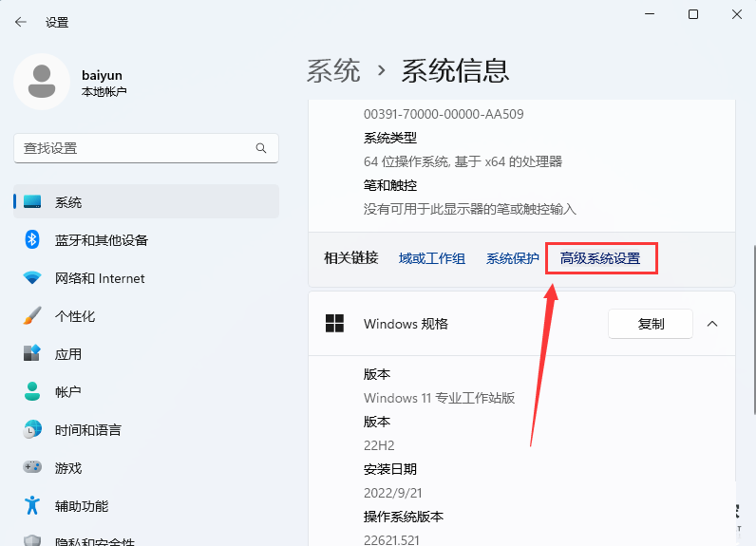
Task: Select Time and language clock icon
Action: tap(32, 429)
